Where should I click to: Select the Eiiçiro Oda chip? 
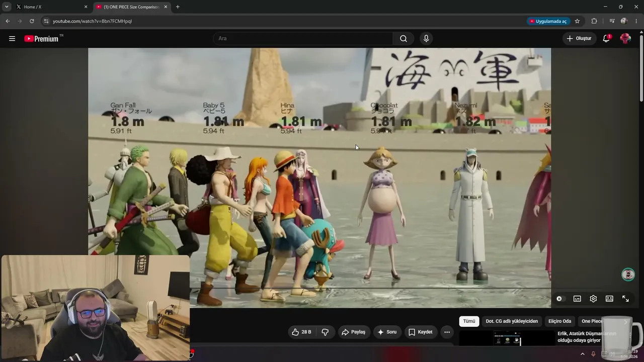click(x=559, y=321)
